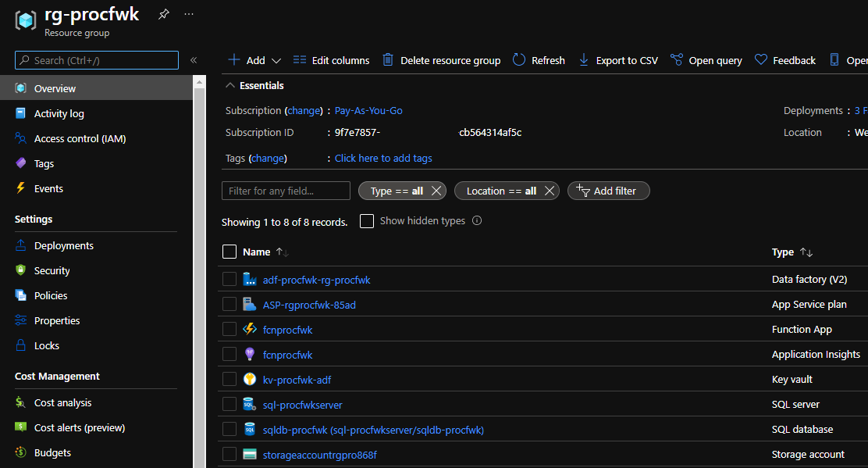Click the Export to CSV download icon

tap(583, 60)
